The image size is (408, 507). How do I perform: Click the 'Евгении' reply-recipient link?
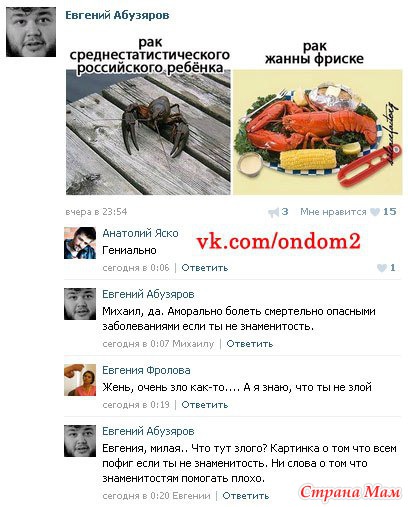[191, 496]
